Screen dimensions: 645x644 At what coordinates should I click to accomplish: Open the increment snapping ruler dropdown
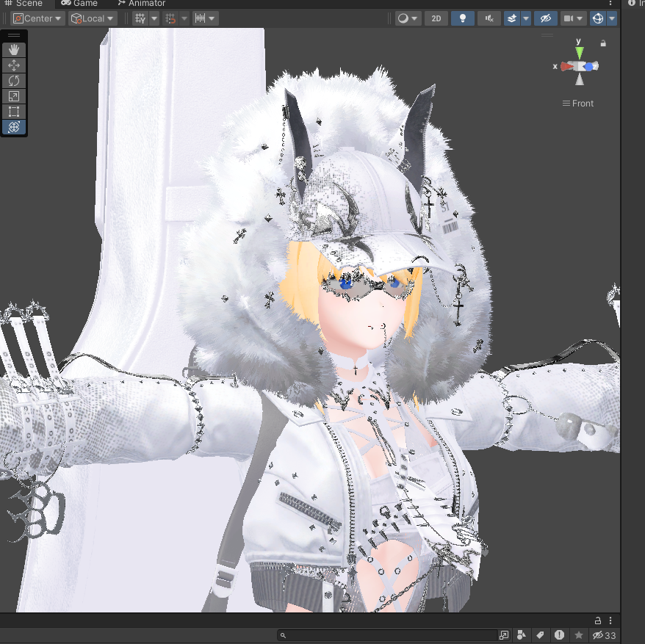click(x=205, y=18)
